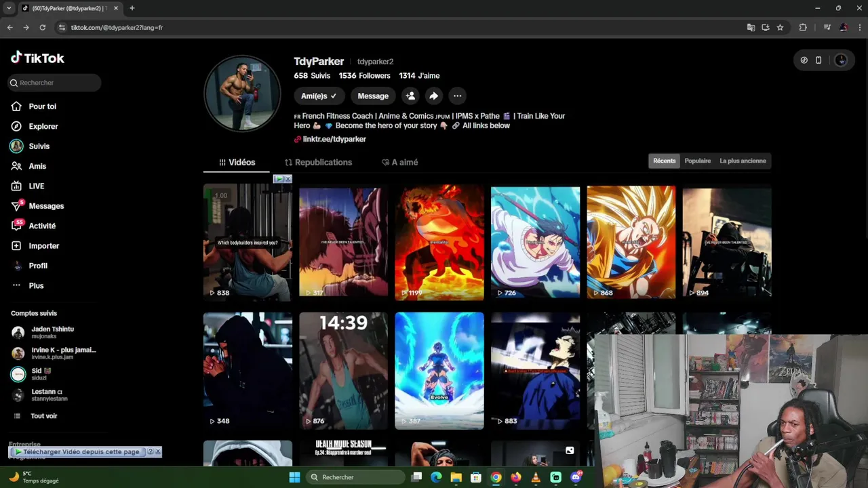
Task: Open the Ami(e)s follow status dropdown
Action: click(x=319, y=96)
